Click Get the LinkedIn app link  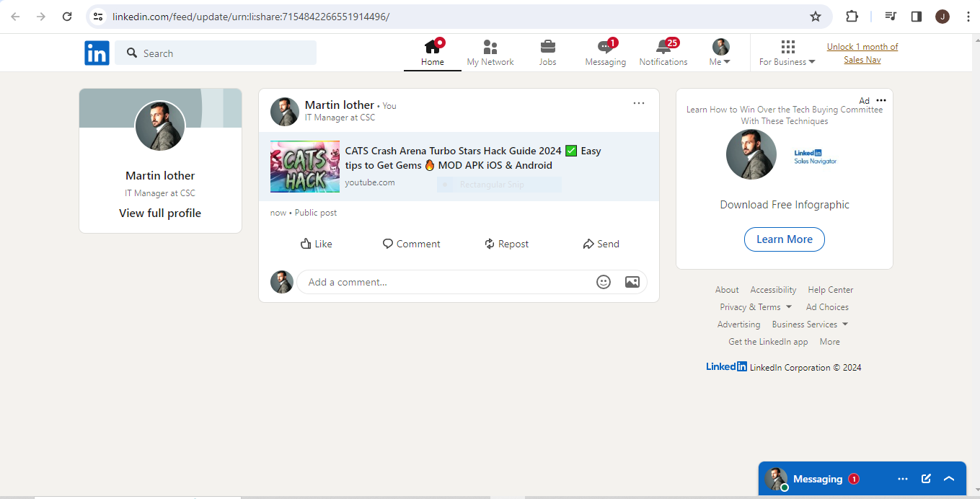pyautogui.click(x=768, y=342)
